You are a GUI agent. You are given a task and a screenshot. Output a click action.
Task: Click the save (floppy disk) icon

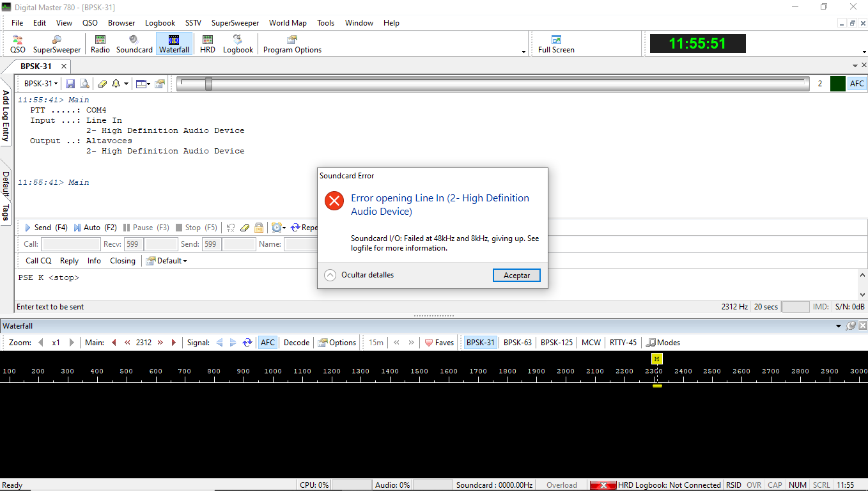click(70, 84)
